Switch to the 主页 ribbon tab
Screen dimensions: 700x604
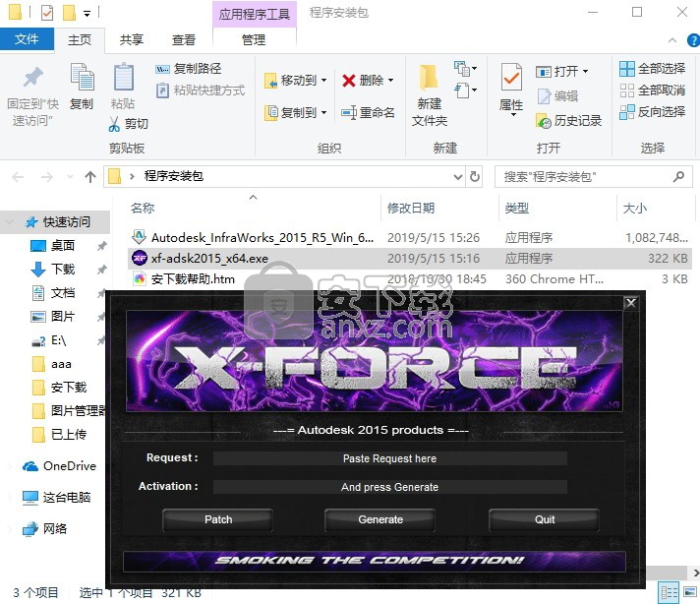pos(80,39)
